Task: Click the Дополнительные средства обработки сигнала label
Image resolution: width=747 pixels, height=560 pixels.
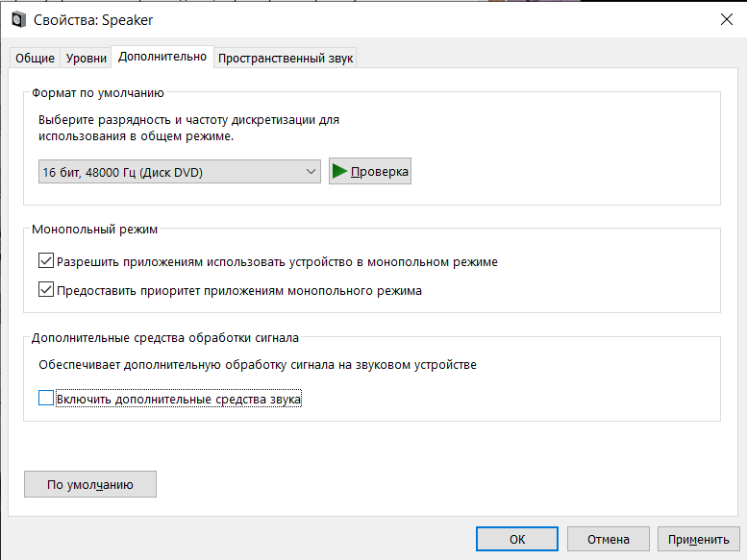Action: 164,338
